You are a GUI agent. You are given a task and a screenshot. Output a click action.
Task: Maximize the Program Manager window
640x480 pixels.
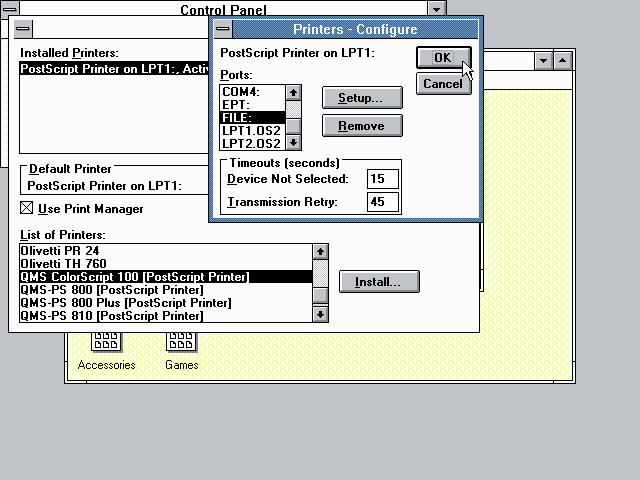pyautogui.click(x=562, y=61)
